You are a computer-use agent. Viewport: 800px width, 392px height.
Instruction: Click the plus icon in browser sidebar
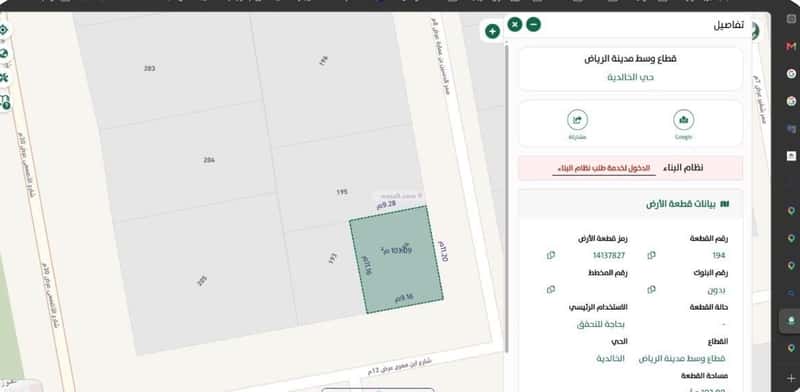point(791,379)
